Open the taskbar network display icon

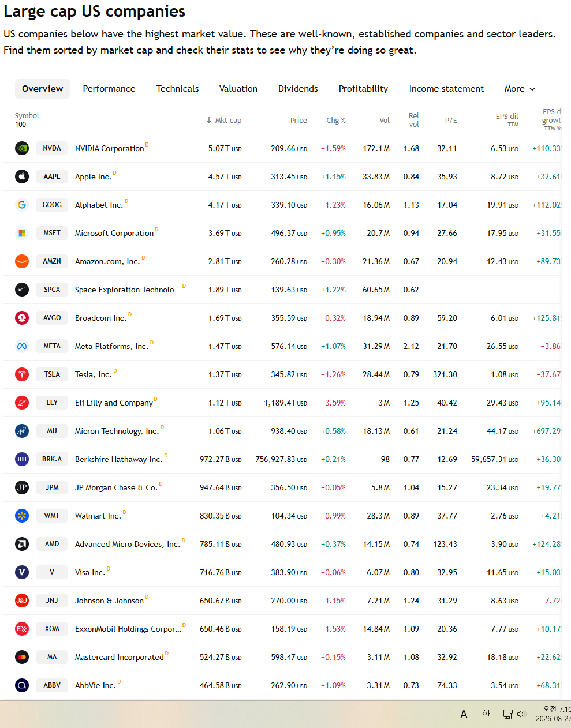(507, 714)
